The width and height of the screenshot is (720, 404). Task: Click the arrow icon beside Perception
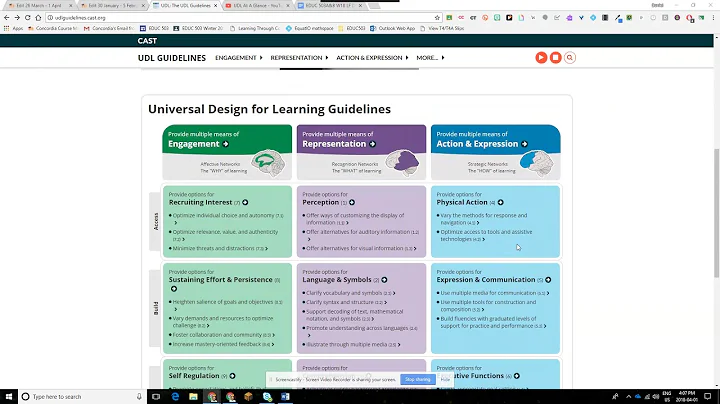click(x=352, y=202)
